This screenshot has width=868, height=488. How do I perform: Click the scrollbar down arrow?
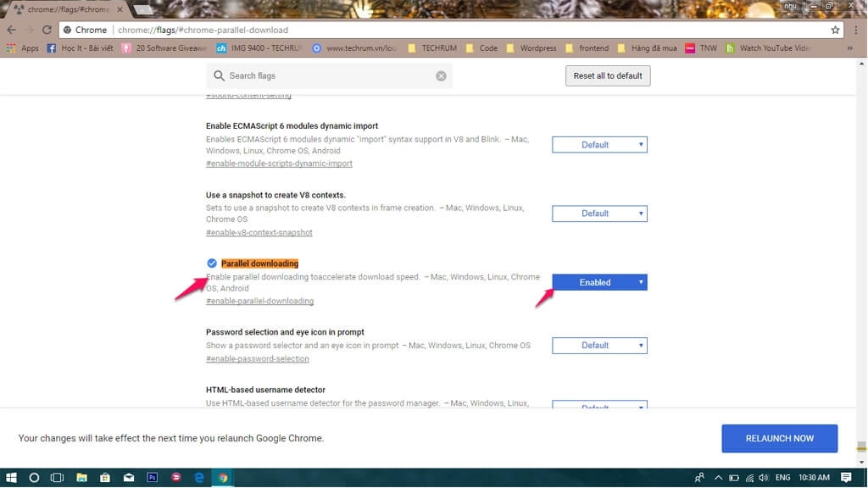tap(861, 462)
